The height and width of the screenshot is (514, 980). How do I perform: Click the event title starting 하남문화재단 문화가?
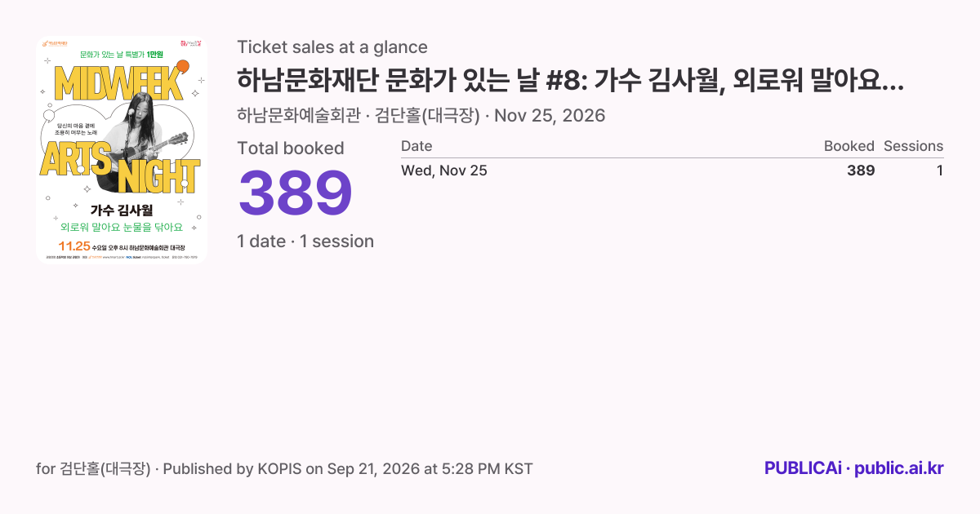click(570, 81)
